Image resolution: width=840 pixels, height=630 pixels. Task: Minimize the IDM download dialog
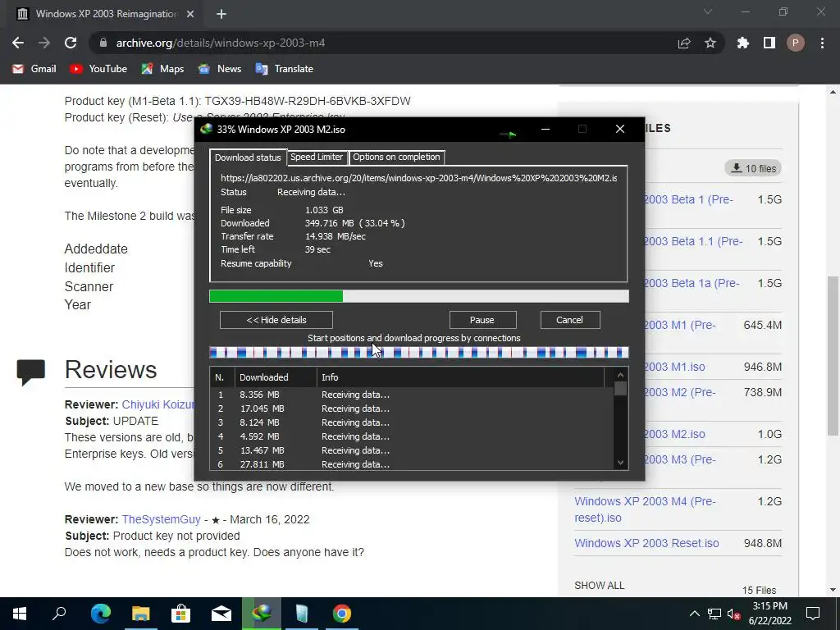pos(546,129)
